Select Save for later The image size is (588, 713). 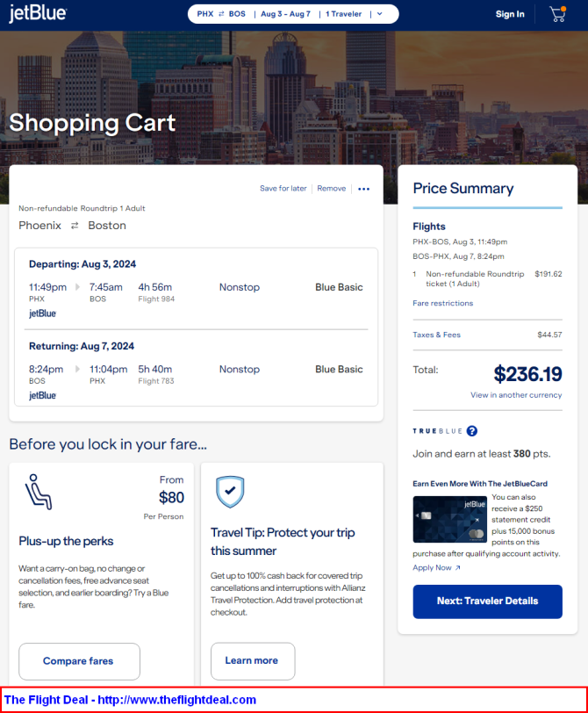(283, 189)
